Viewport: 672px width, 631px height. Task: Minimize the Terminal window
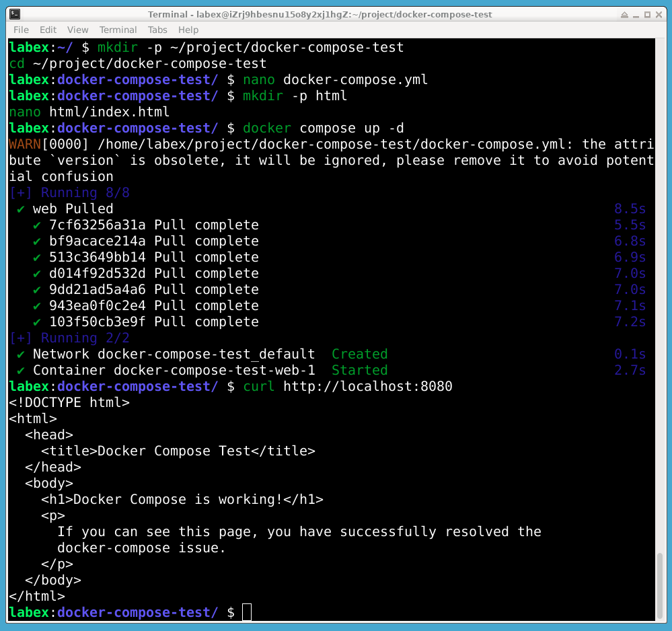pyautogui.click(x=636, y=14)
